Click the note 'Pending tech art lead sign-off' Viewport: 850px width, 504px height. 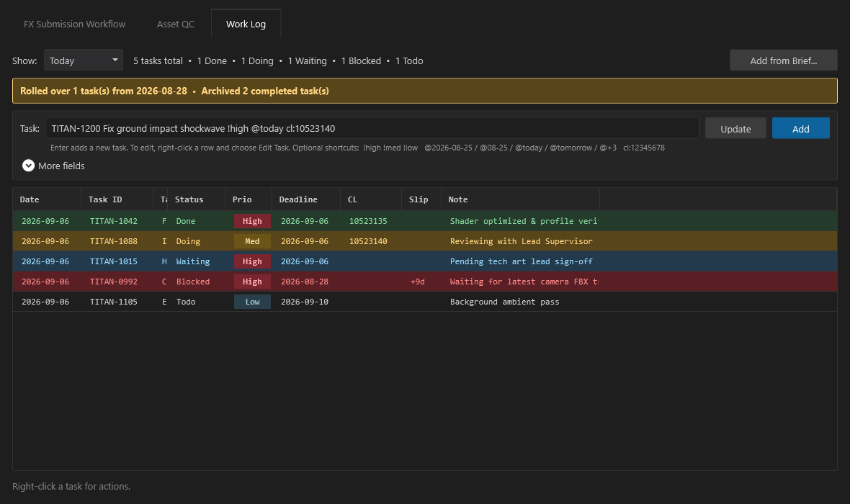[x=521, y=261]
